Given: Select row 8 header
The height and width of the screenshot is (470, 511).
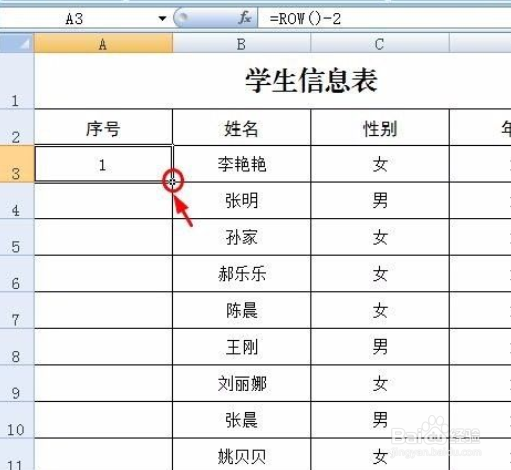Looking at the screenshot, I should 17,347.
